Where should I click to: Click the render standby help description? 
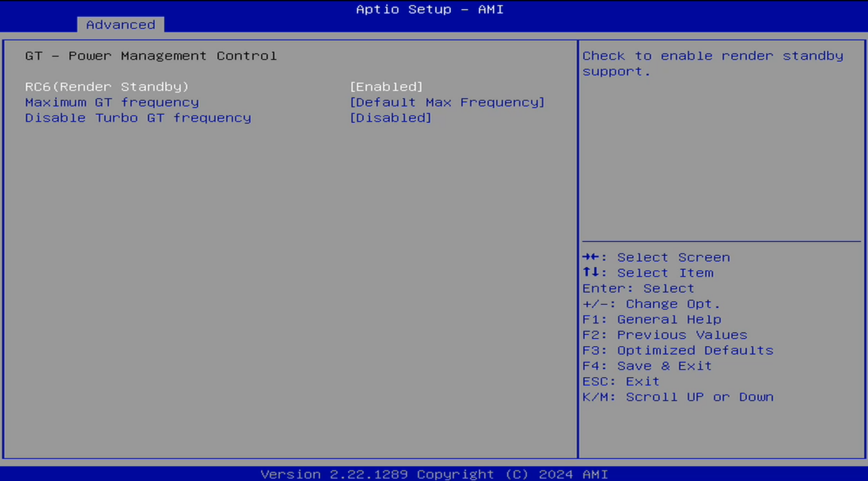pyautogui.click(x=713, y=64)
